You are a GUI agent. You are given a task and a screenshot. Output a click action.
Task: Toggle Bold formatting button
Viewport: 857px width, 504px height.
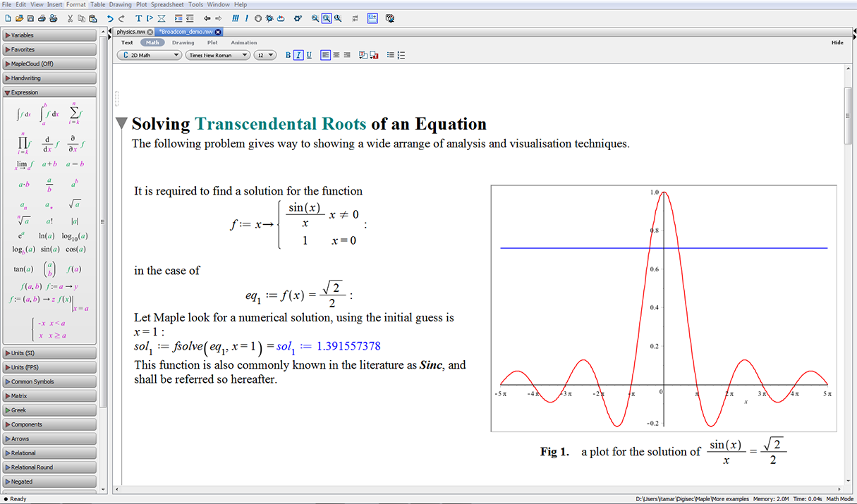click(x=288, y=55)
